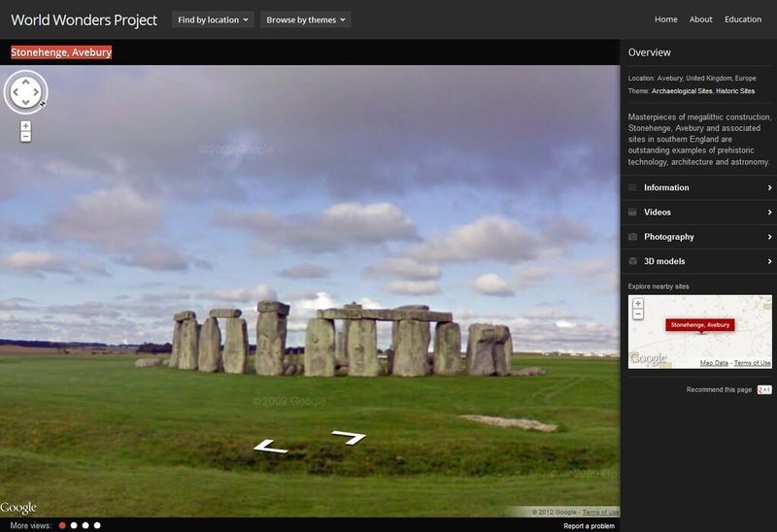Expand the 3D models section chevron
Image resolution: width=777 pixels, height=532 pixels.
[x=769, y=261]
